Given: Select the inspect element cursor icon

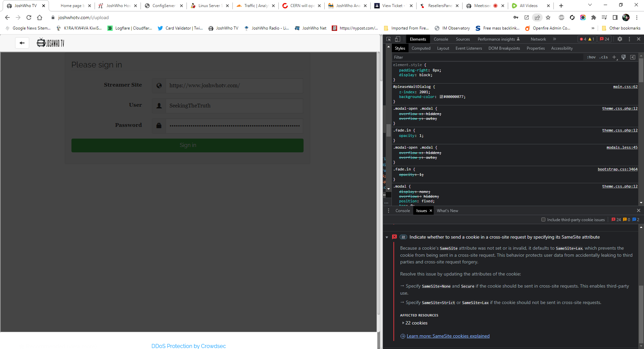Looking at the screenshot, I should click(x=389, y=39).
